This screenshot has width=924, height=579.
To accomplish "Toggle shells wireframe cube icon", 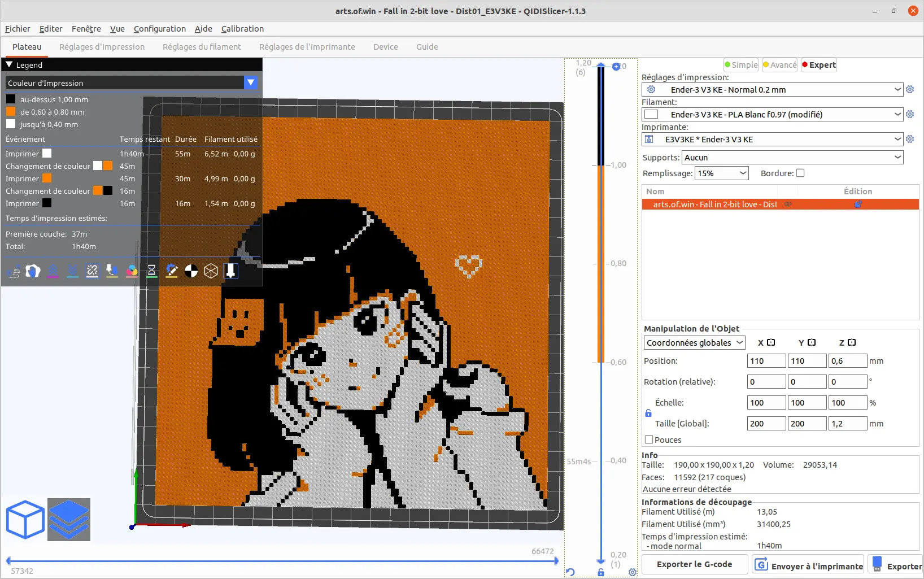I will [x=211, y=271].
